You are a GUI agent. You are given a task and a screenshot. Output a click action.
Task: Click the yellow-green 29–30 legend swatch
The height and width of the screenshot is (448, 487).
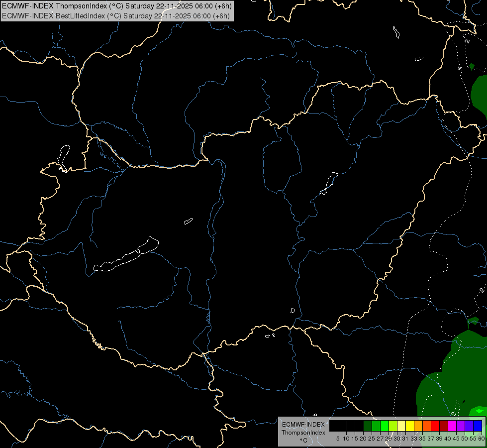click(x=393, y=426)
